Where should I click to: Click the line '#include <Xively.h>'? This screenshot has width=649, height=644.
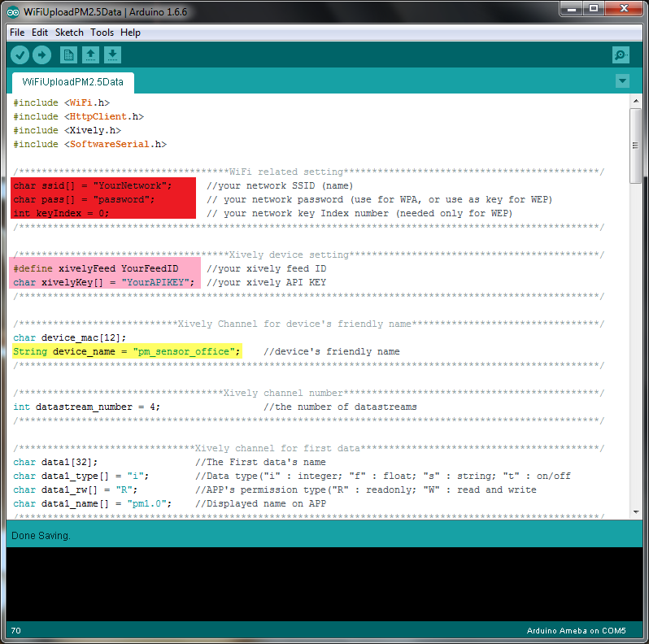pos(67,130)
